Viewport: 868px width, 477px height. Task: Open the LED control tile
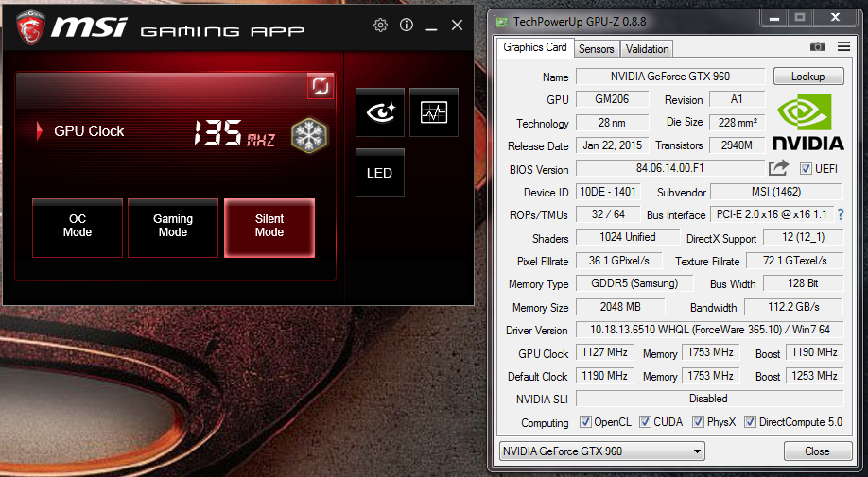380,173
